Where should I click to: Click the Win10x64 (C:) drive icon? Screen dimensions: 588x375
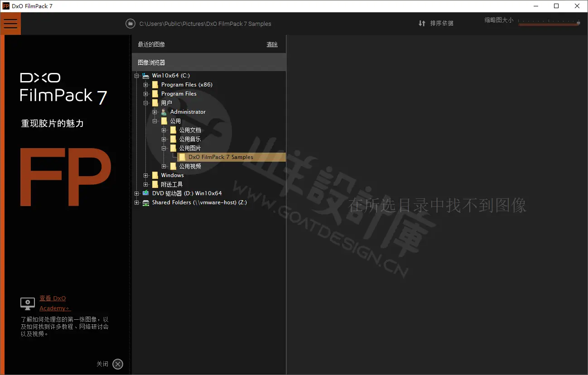(145, 76)
